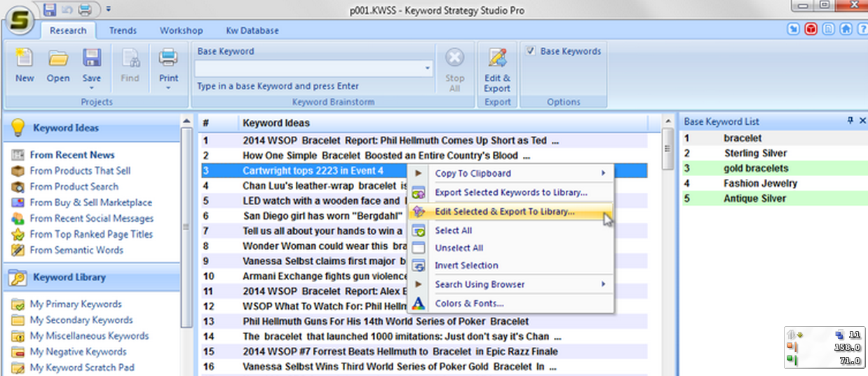Select Antique Silver base keyword
The height and width of the screenshot is (376, 868).
(x=774, y=199)
